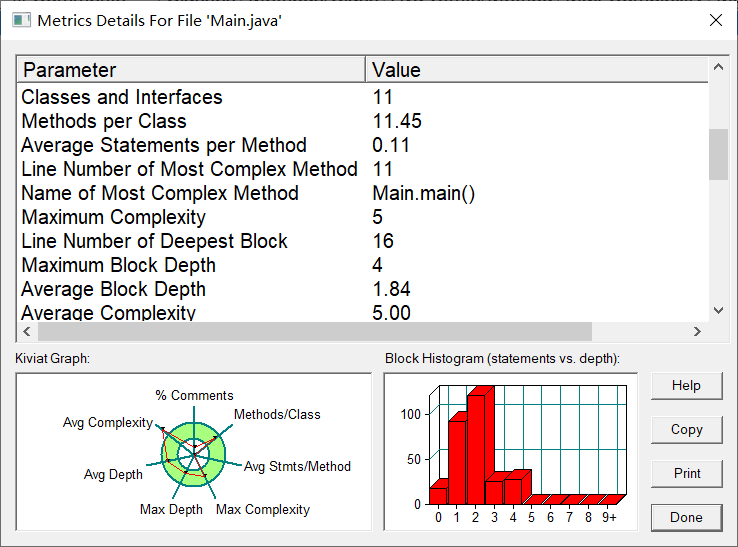The height and width of the screenshot is (547, 738).
Task: Close the Metrics Details window
Action: point(716,20)
